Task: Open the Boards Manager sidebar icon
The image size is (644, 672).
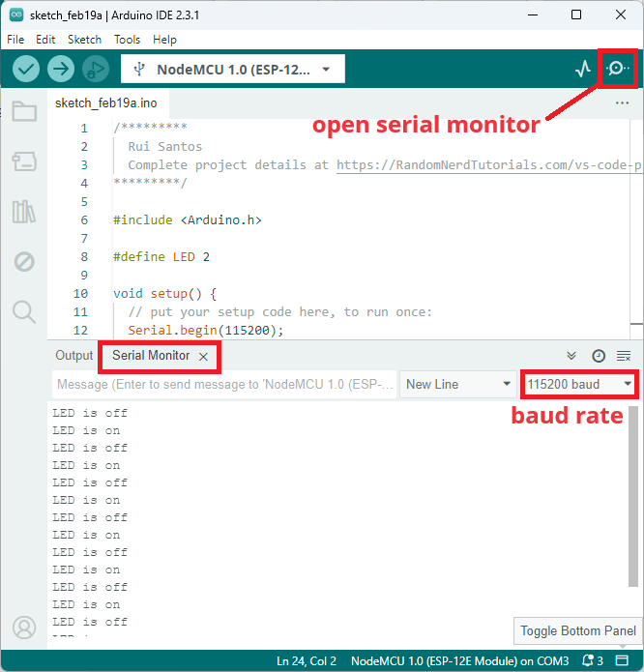Action: [x=24, y=161]
